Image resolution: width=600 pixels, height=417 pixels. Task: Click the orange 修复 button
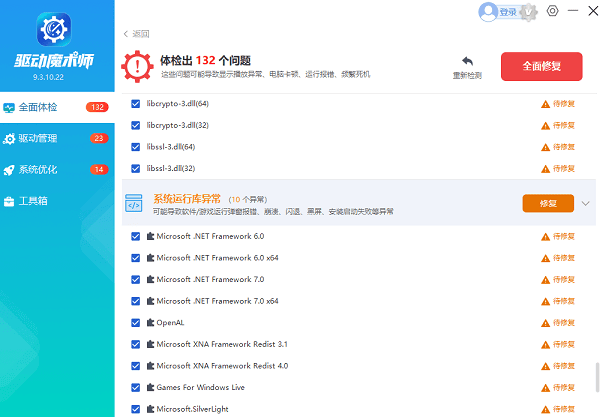tap(548, 203)
